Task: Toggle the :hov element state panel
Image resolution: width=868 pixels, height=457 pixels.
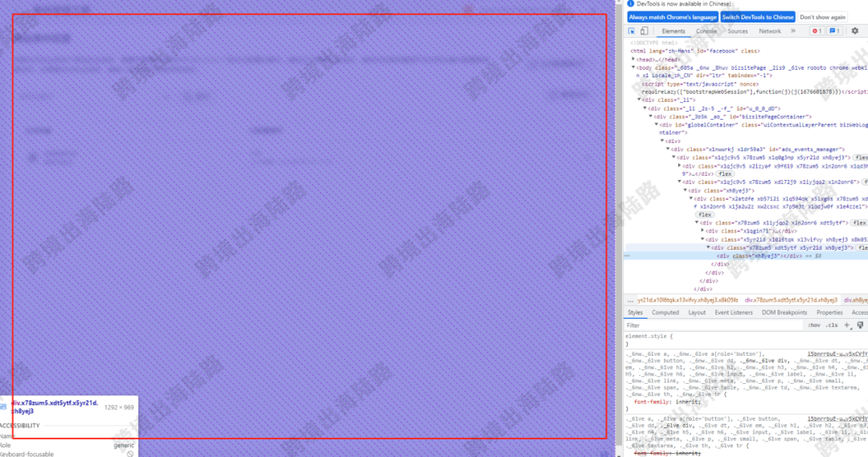Action: 813,325
